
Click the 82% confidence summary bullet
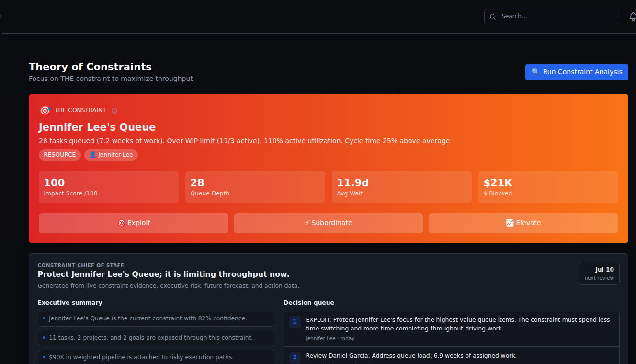[157, 318]
